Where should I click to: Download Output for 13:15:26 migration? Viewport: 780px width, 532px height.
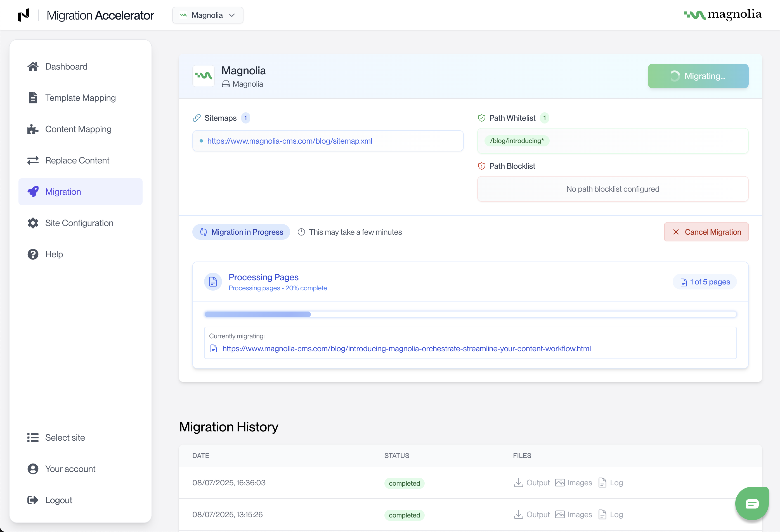532,515
